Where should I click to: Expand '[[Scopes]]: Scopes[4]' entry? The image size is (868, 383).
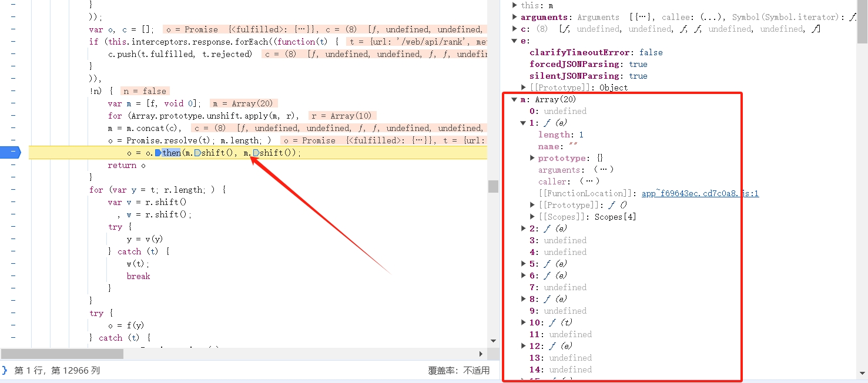pyautogui.click(x=532, y=217)
